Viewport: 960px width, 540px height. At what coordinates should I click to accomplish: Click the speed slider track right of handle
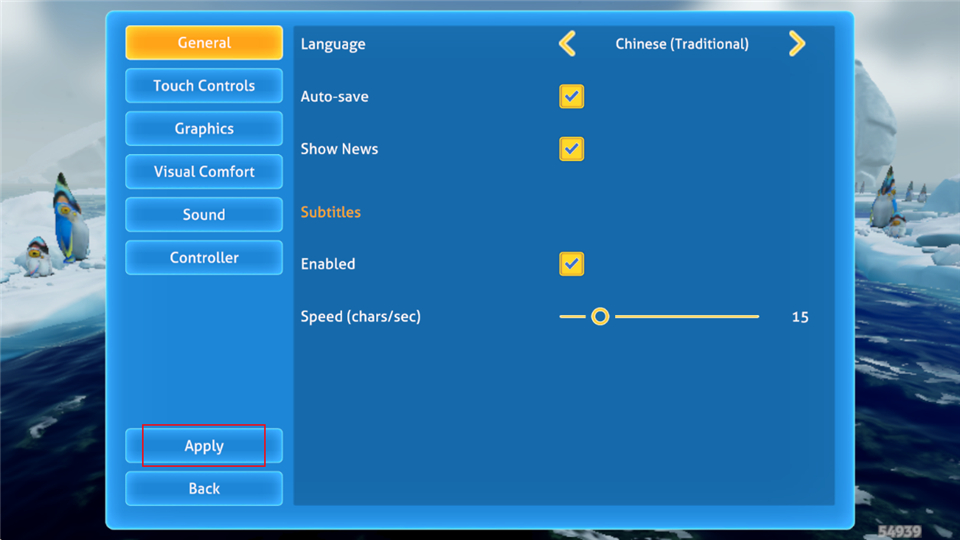[x=690, y=317]
